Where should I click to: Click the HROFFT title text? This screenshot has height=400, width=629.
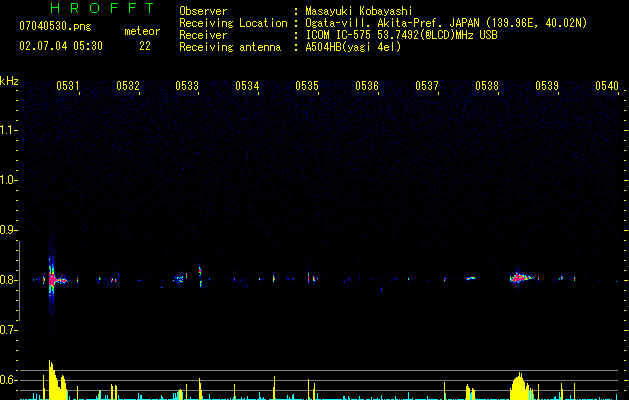[x=103, y=8]
